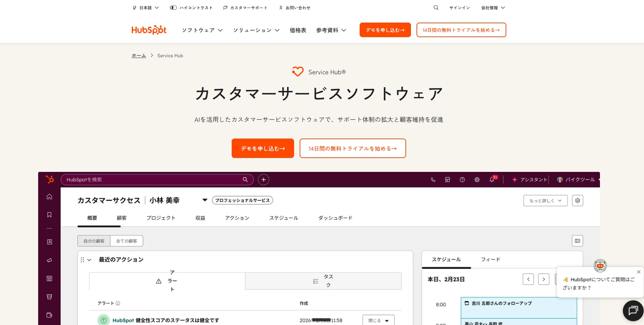Open the chat widget icon
This screenshot has width=644, height=325.
633,310
